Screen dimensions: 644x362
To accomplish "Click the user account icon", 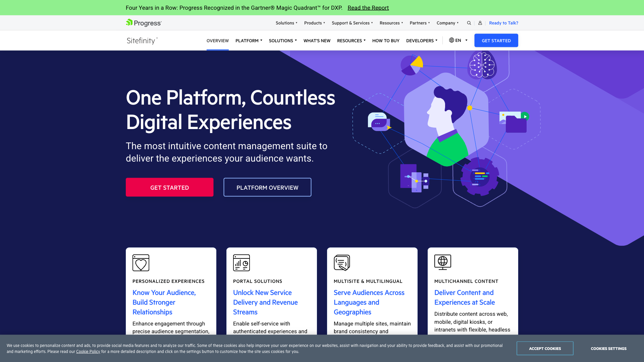I will click(480, 23).
